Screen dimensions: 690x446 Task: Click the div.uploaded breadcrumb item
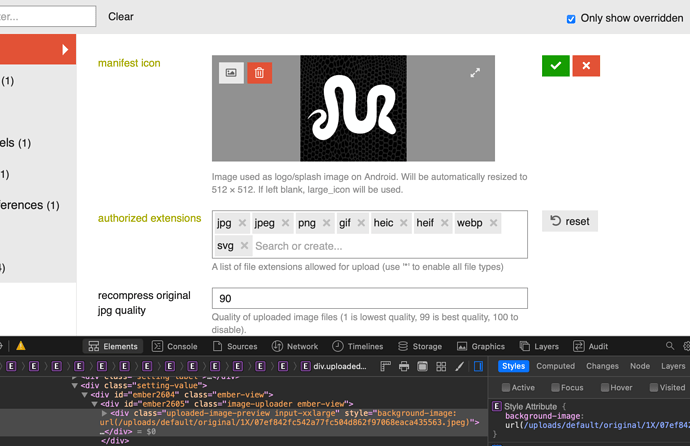point(334,366)
